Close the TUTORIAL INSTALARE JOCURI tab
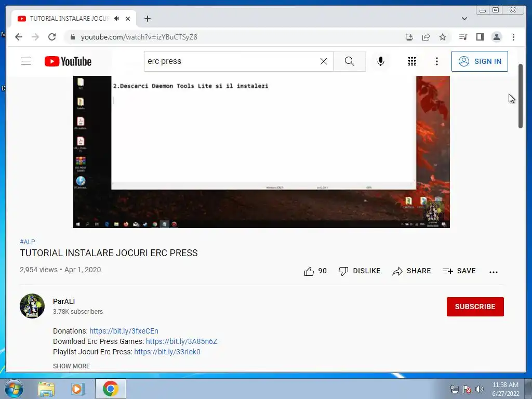This screenshot has height=399, width=532. pos(128,19)
